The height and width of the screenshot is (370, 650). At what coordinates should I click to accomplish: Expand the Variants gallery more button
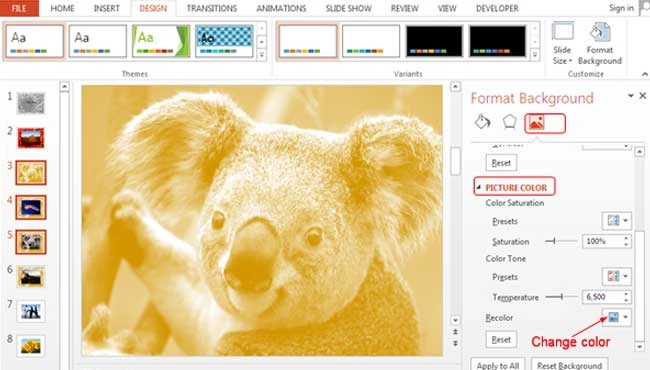point(535,55)
